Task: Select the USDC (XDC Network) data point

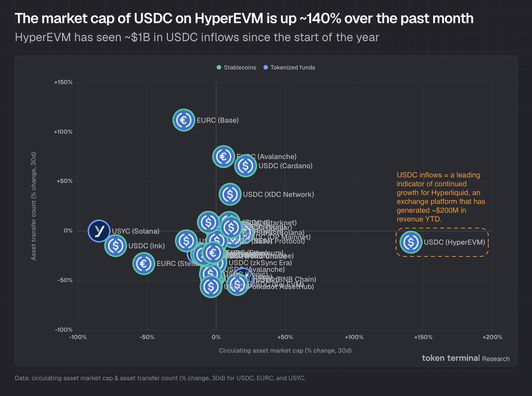Action: [x=230, y=194]
